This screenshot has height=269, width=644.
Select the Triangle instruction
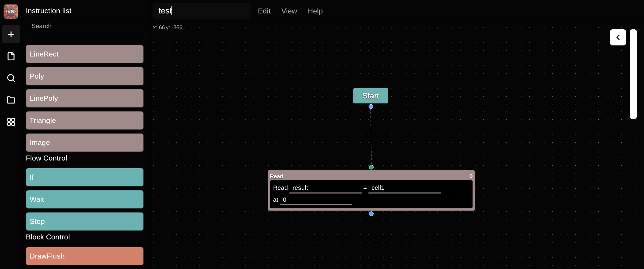tap(85, 120)
